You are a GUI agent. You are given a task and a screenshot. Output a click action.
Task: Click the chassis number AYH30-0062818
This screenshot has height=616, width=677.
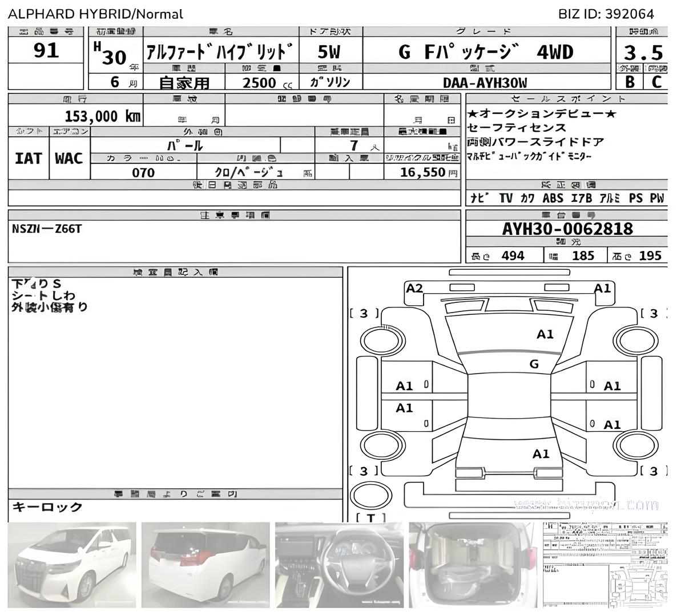(x=567, y=229)
